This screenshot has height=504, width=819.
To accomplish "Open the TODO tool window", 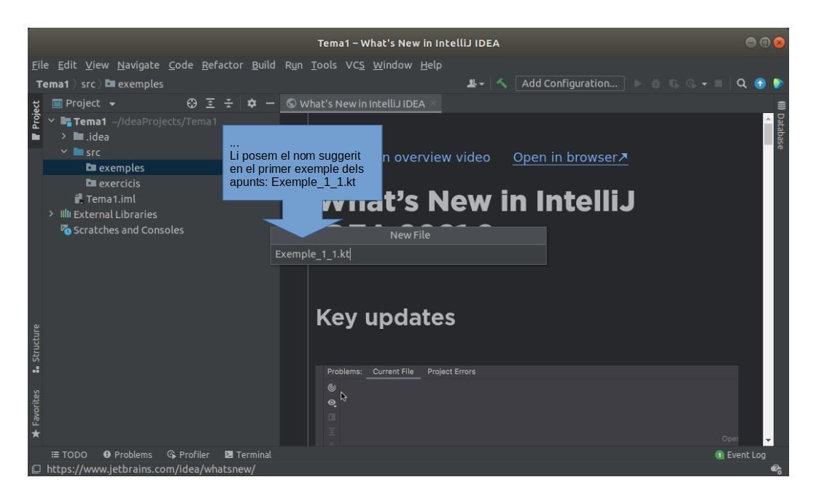I will coord(69,455).
